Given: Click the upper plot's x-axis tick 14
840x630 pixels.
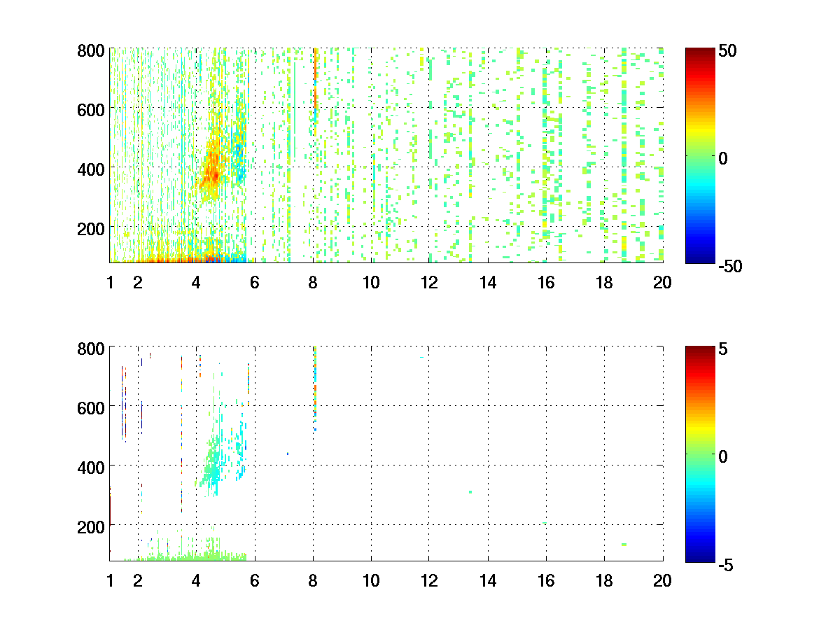Looking at the screenshot, I should coord(488,283).
